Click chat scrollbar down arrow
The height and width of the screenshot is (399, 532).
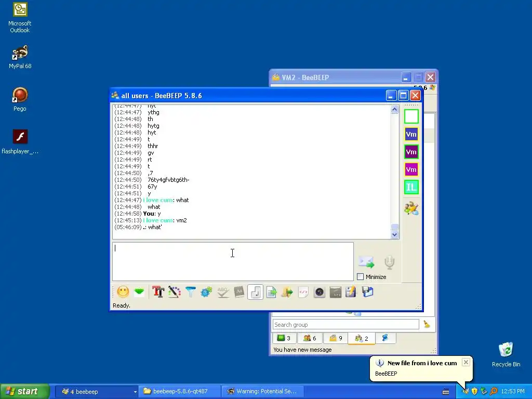(x=394, y=234)
